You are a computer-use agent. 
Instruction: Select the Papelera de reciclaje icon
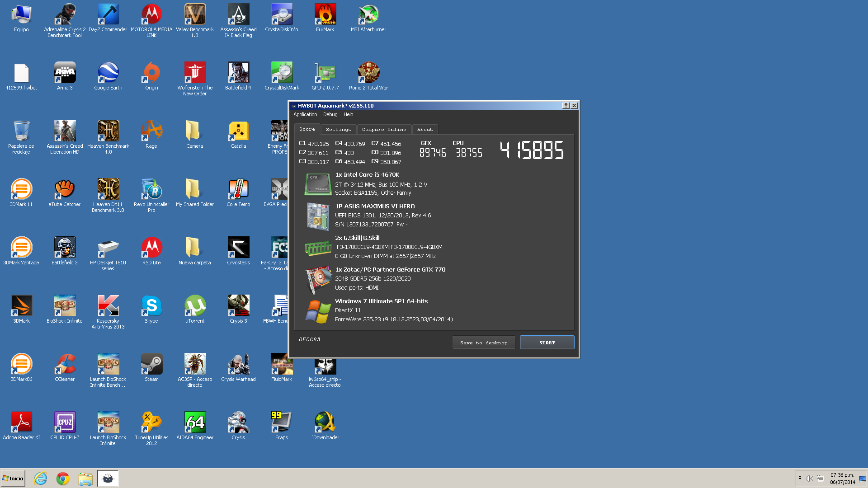tap(21, 137)
